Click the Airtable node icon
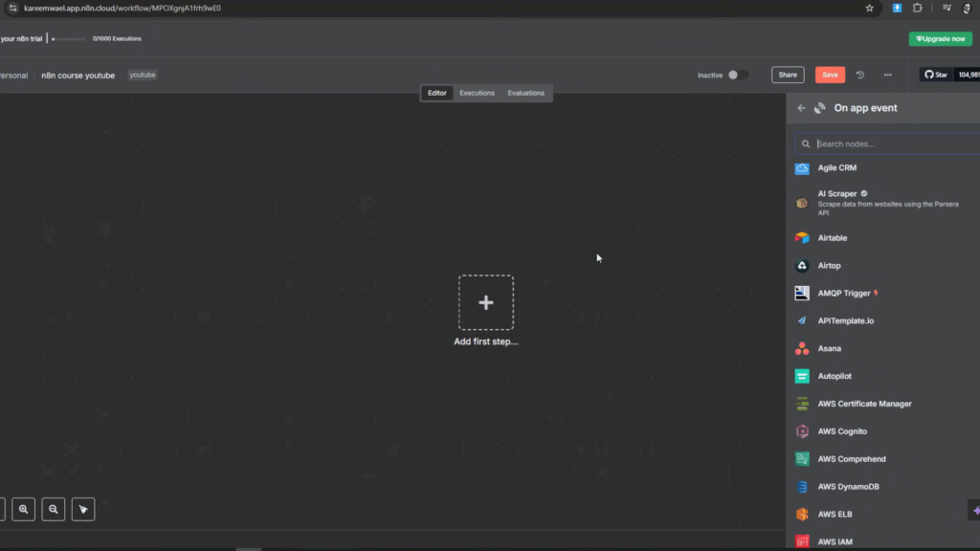 point(802,238)
